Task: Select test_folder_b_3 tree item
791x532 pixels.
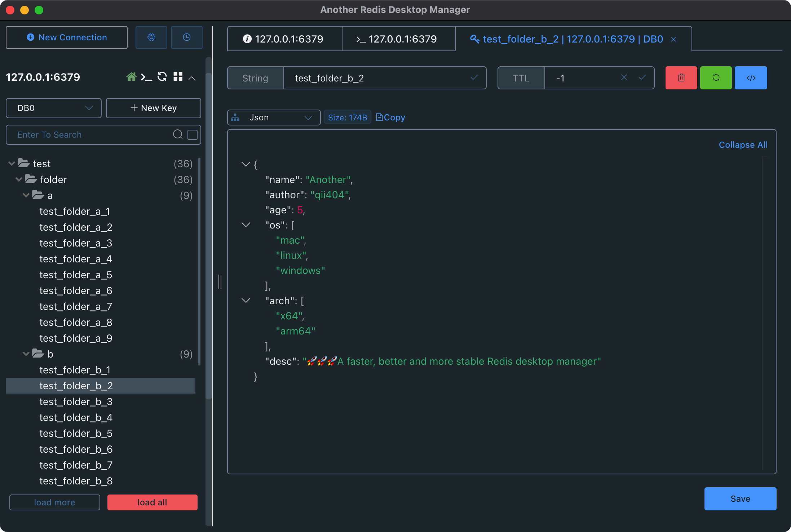Action: (76, 401)
